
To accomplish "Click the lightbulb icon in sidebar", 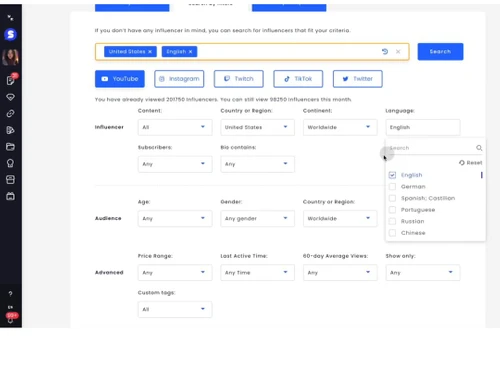I will coord(10,163).
